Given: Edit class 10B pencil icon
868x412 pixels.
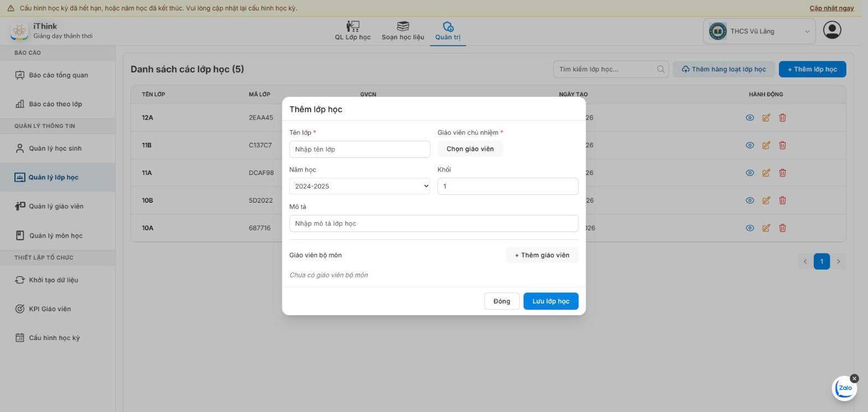Looking at the screenshot, I should pos(766,200).
